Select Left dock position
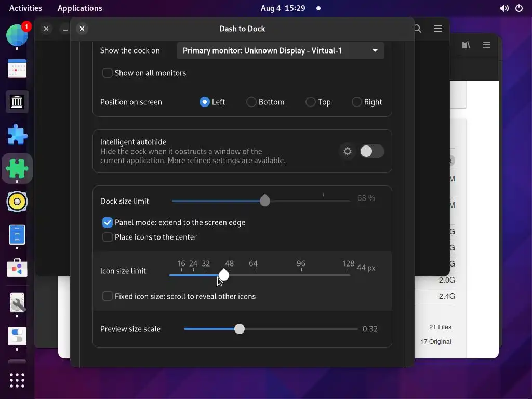The height and width of the screenshot is (399, 532). (205, 102)
